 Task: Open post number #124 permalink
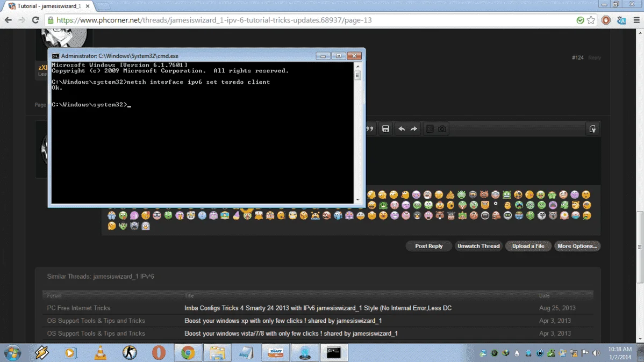[x=577, y=57]
